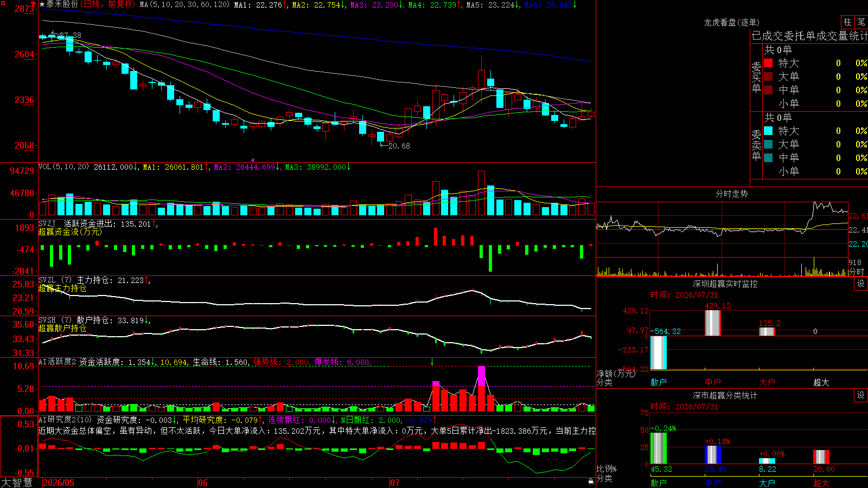
Task: Click the SVSH indicator name
Action: tap(47, 320)
